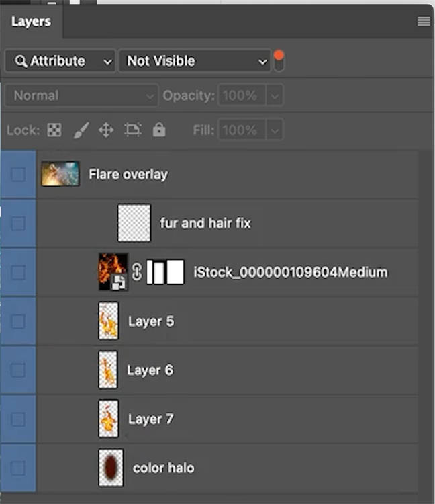Viewport: 435px width, 504px height.
Task: Open the Normal blend mode dropdown
Action: point(81,95)
